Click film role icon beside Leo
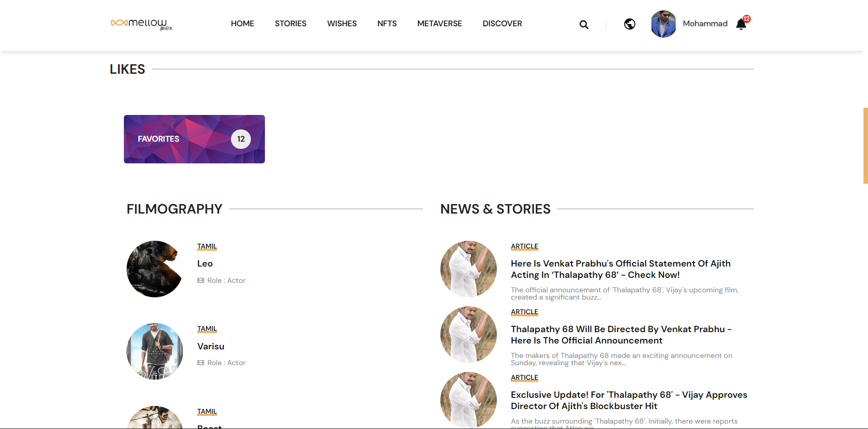The width and height of the screenshot is (868, 429). [201, 281]
